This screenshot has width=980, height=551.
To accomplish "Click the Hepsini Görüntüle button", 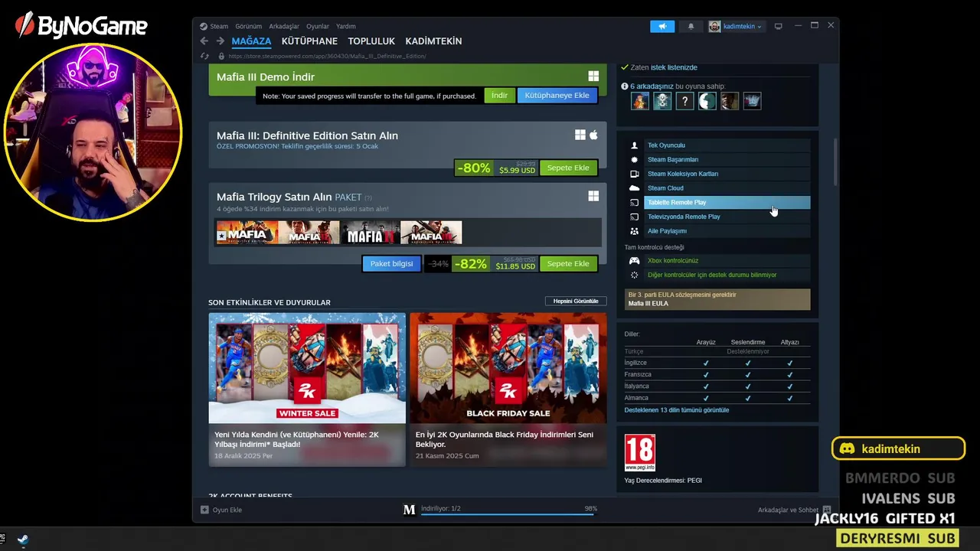I will 576,302.
